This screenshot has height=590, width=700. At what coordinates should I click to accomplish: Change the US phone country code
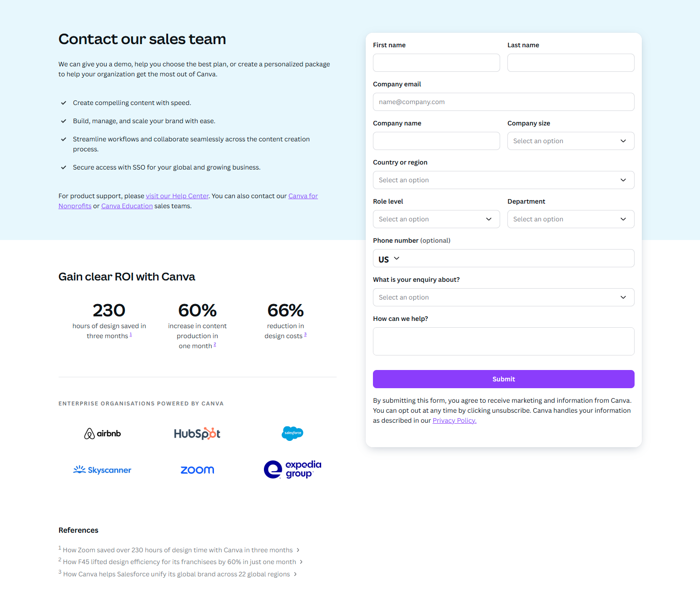(x=388, y=258)
